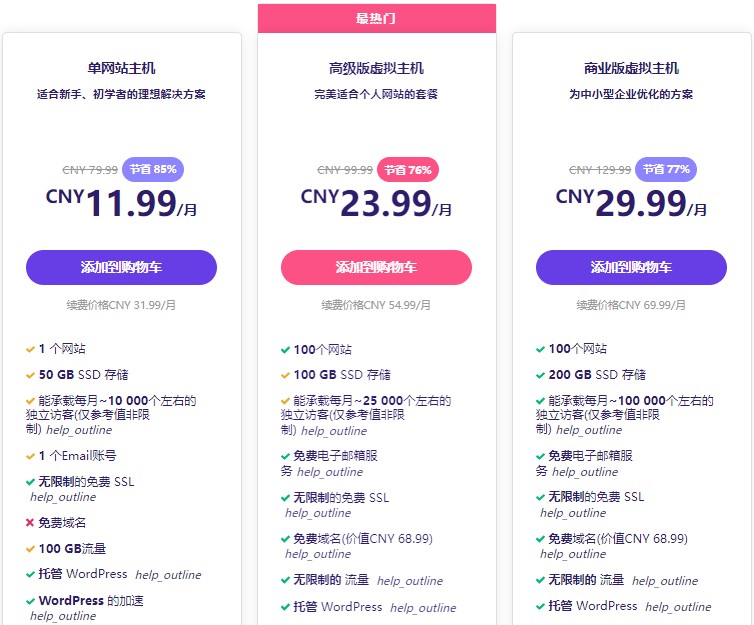Click the 节省 85% discount badge

click(x=152, y=169)
